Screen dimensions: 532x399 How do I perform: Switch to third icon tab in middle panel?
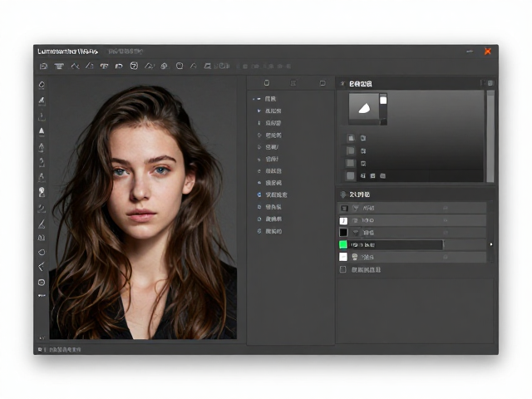click(323, 83)
